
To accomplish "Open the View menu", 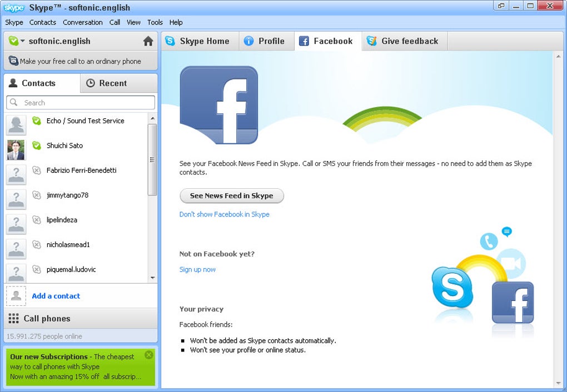I will (x=133, y=22).
